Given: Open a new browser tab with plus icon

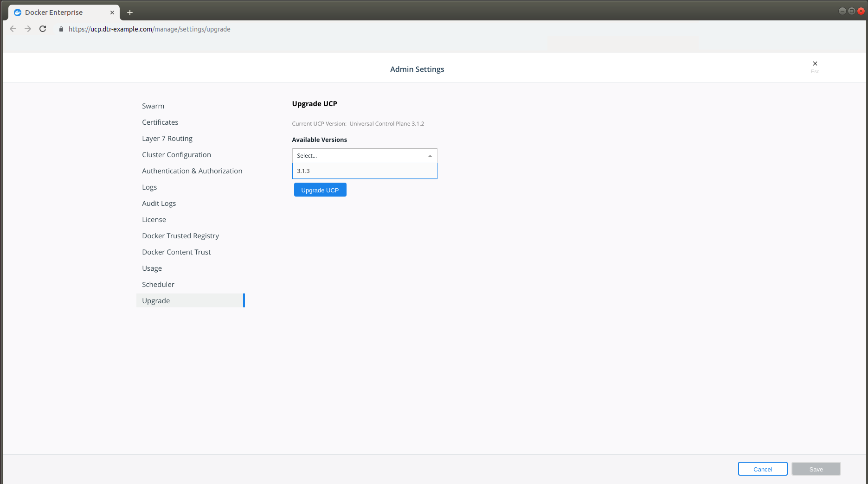Looking at the screenshot, I should click(130, 13).
